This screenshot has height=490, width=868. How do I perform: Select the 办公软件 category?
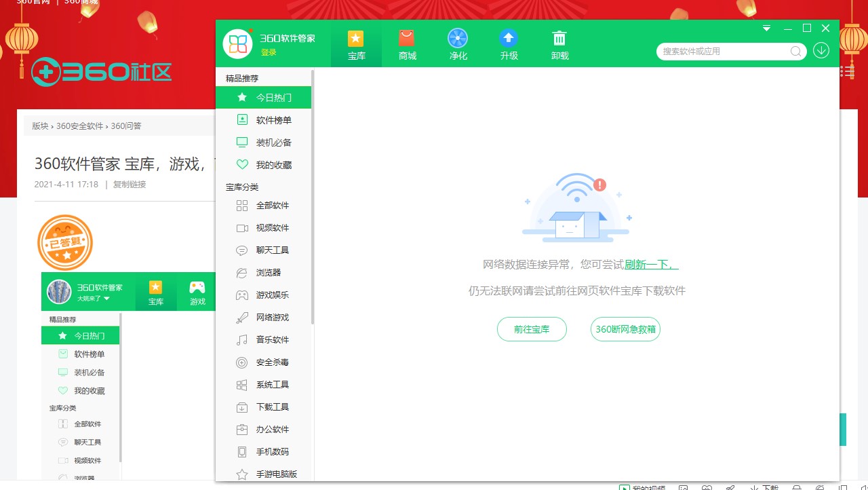pyautogui.click(x=263, y=429)
